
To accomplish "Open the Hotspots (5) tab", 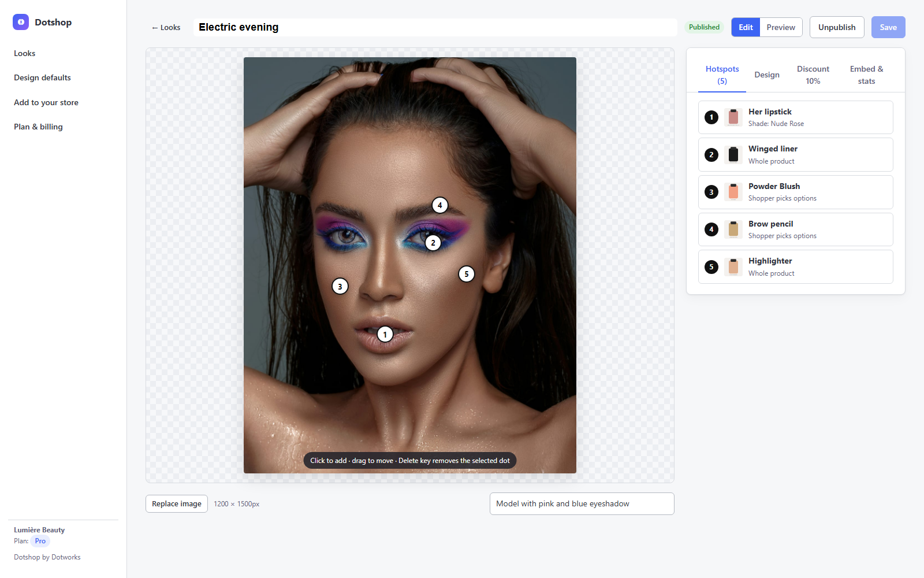I will [x=722, y=75].
